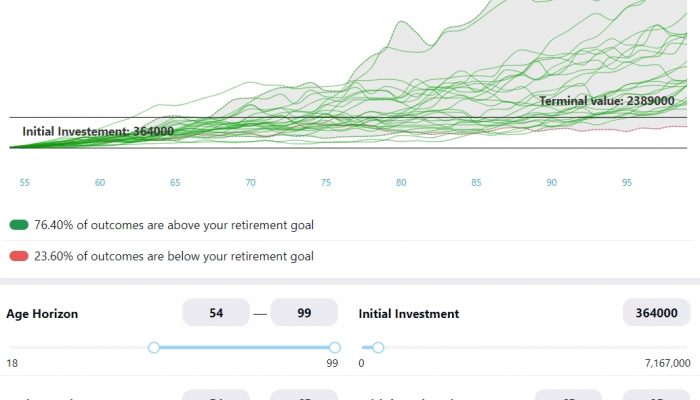Click the Initial Investment heading

(409, 314)
